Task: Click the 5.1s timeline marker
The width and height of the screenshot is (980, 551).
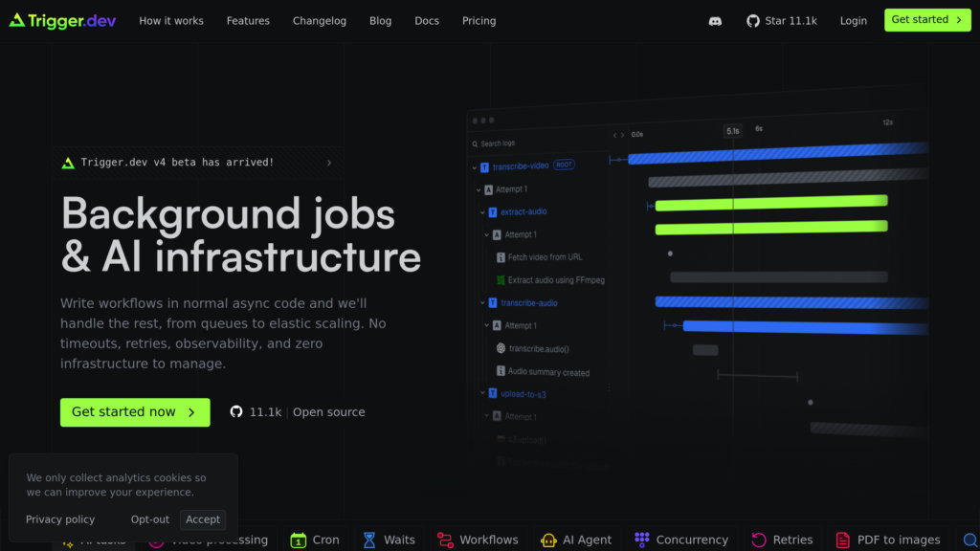Action: [732, 131]
